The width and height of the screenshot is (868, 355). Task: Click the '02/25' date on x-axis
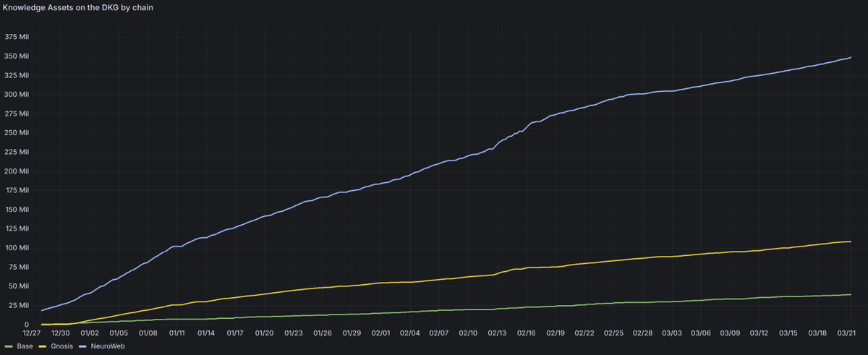(614, 333)
